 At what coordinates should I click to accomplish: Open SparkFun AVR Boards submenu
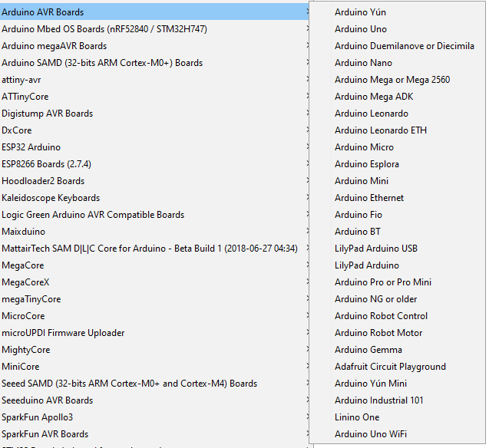pyautogui.click(x=155, y=434)
